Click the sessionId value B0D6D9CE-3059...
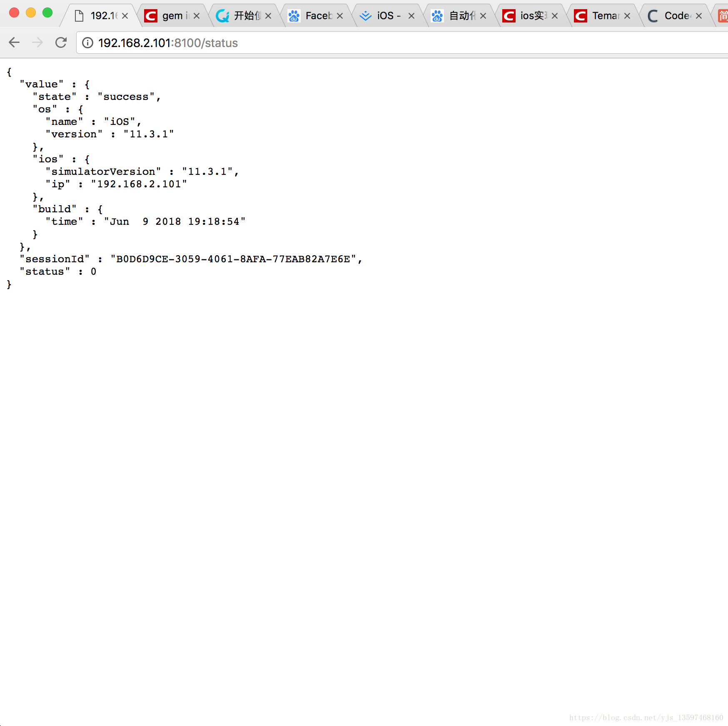The width and height of the screenshot is (728, 726). click(x=233, y=259)
